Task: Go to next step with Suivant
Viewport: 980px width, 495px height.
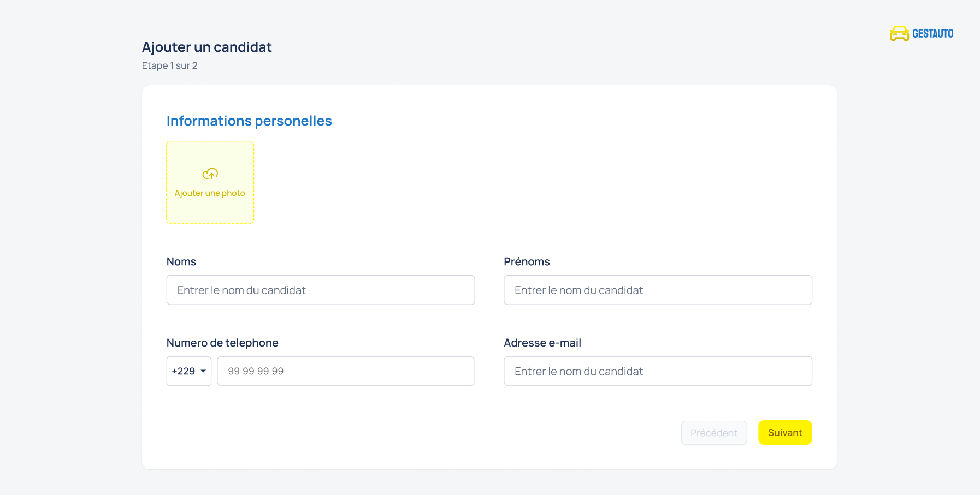Action: pos(784,433)
